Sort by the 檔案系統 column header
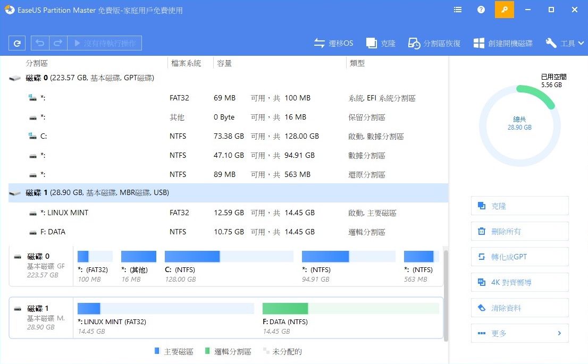Image resolution: width=588 pixels, height=364 pixels. (x=186, y=63)
